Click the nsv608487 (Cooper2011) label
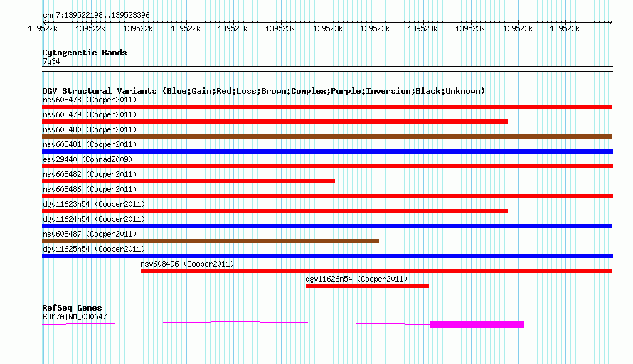Screen dimensions: 633x364 90,234
